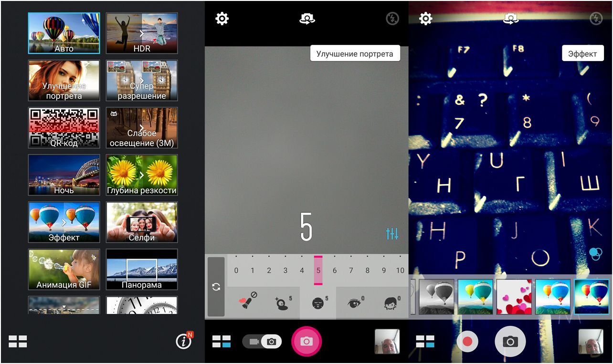Viewport: 613px width, 364px height.
Task: Open the flash options icon
Action: pyautogui.click(x=391, y=18)
